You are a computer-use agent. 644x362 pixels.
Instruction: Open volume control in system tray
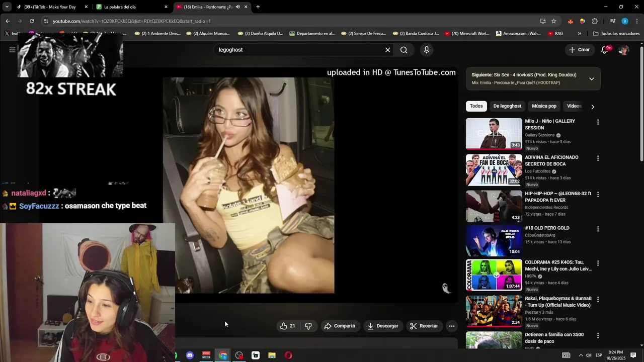(589, 355)
